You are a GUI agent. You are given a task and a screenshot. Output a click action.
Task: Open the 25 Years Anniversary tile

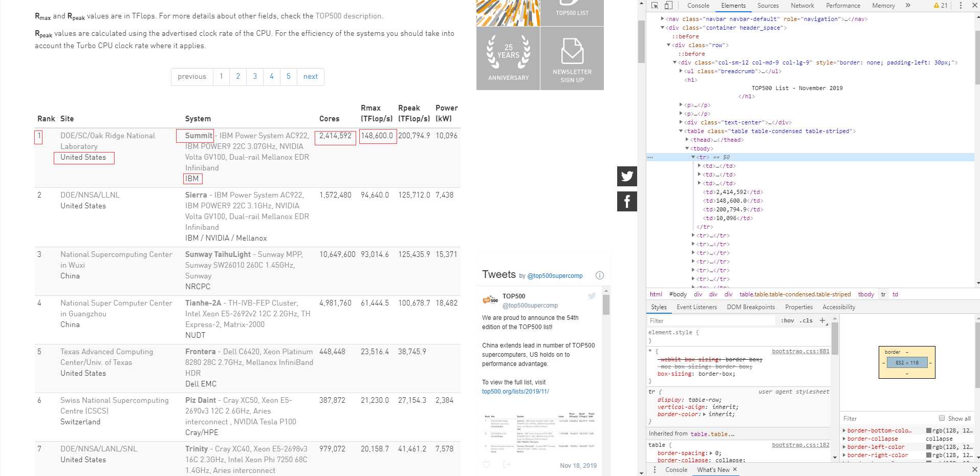508,58
